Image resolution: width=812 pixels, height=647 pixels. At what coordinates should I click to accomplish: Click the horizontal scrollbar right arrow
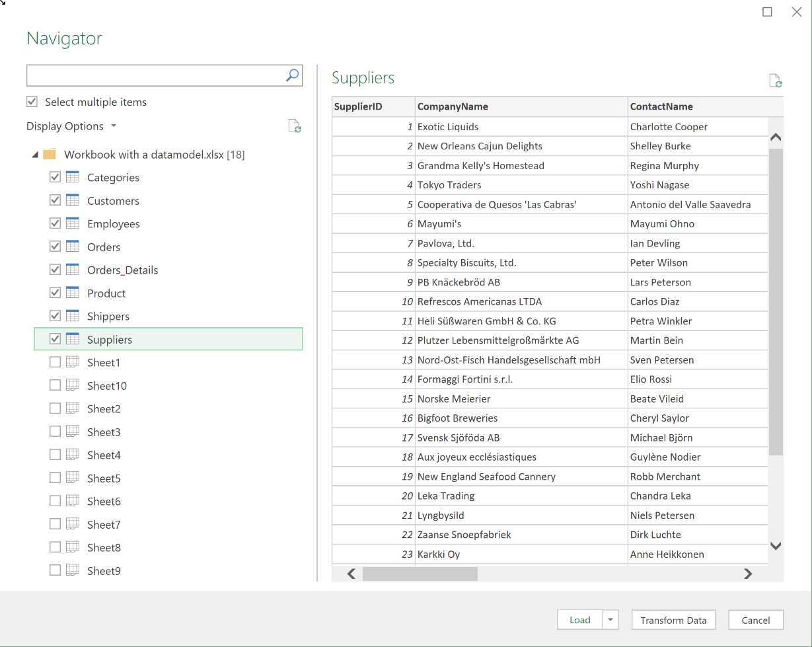(748, 574)
